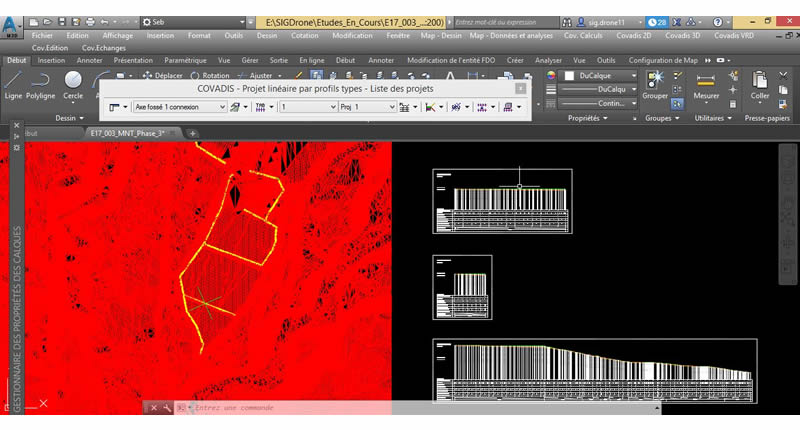Click the Autodesk Exchange X icon
The image size is (800, 430).
(x=677, y=22)
